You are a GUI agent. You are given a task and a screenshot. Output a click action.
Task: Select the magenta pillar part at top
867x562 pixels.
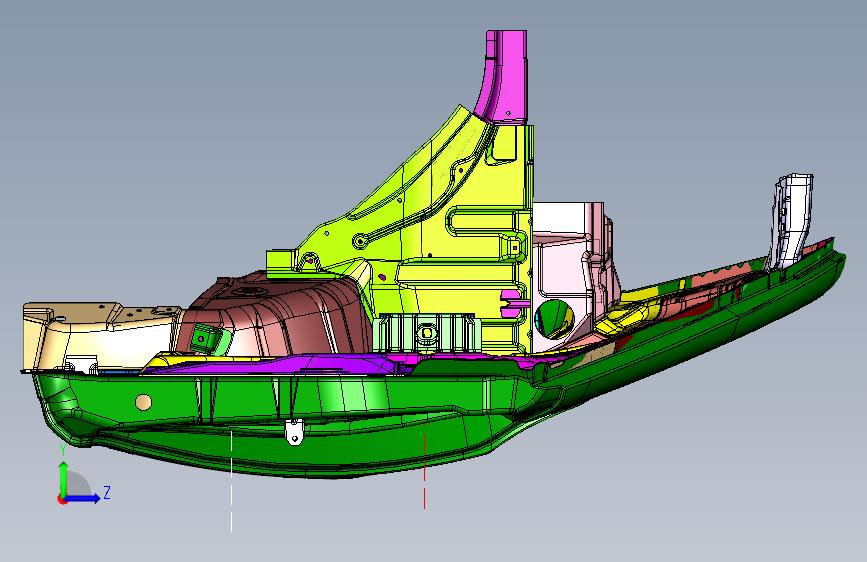point(506,77)
